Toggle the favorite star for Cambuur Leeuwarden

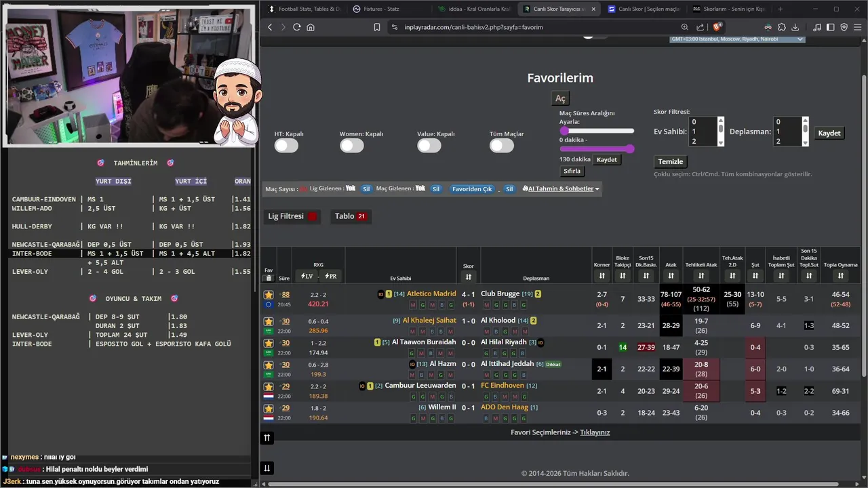(269, 386)
